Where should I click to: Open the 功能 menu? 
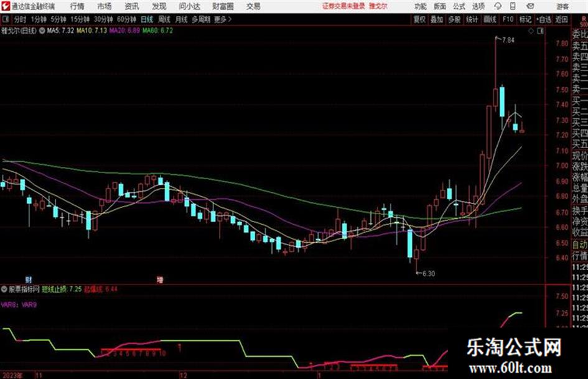tap(421, 6)
